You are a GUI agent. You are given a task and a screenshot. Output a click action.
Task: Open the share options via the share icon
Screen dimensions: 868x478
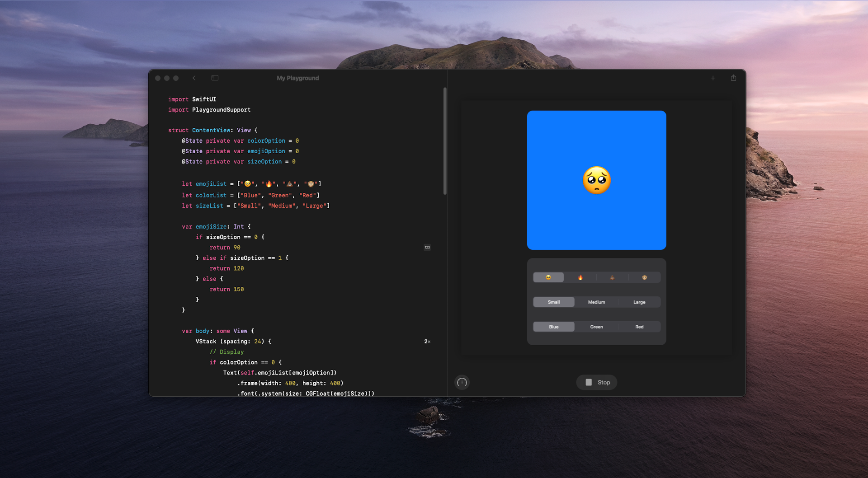(733, 78)
